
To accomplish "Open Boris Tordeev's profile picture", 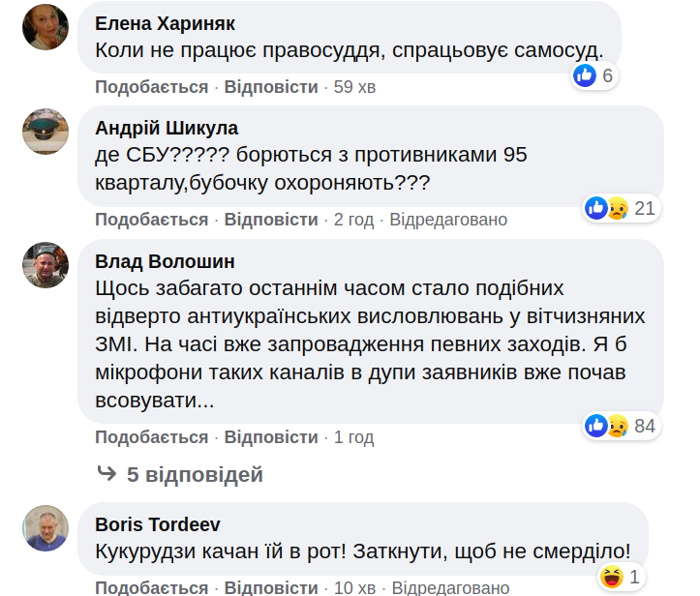I will 46,528.
